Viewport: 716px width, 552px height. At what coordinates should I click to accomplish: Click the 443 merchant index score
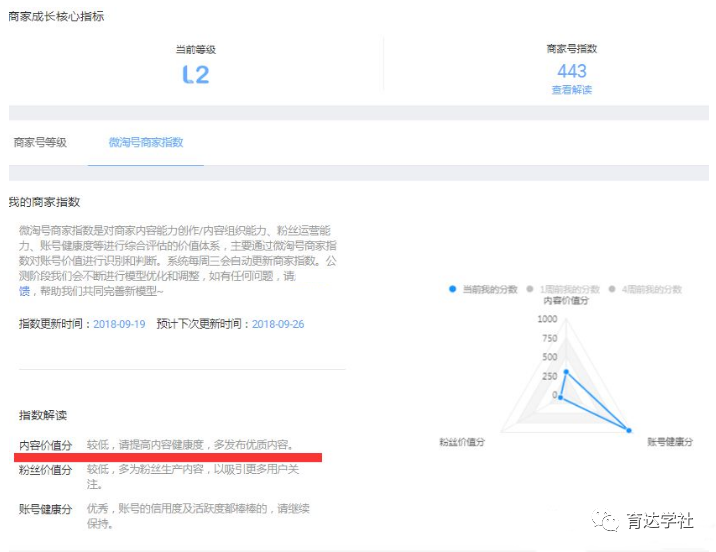pyautogui.click(x=571, y=71)
